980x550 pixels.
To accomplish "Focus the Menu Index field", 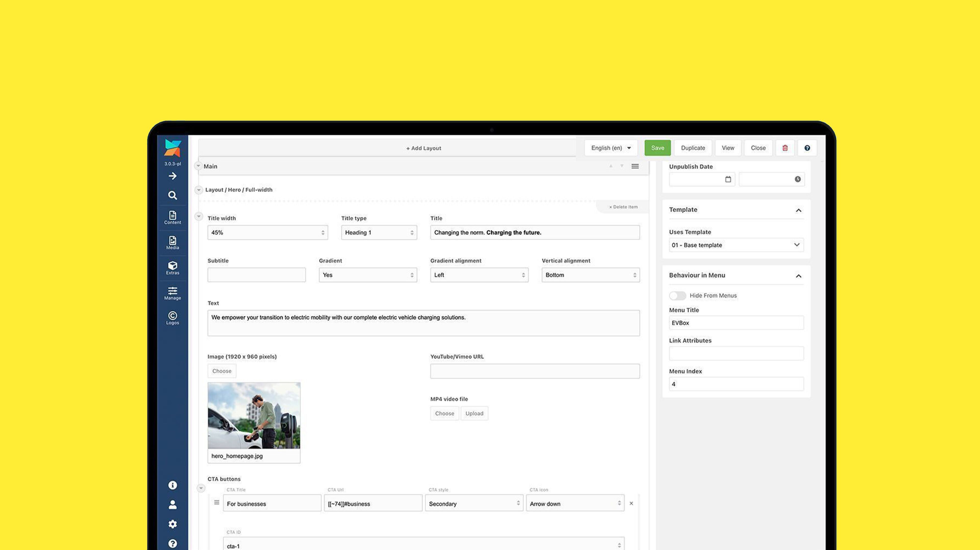I will pos(736,384).
